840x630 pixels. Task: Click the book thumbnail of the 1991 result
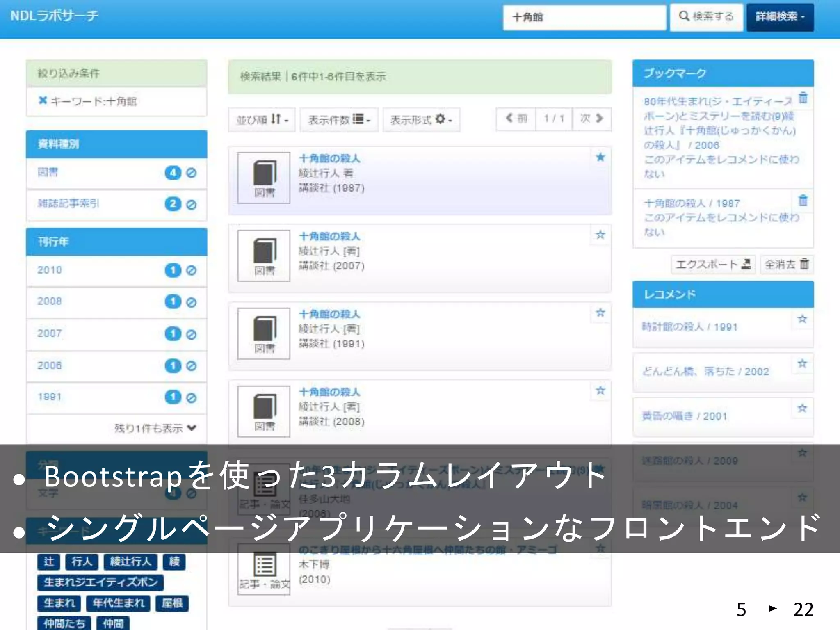point(264,333)
